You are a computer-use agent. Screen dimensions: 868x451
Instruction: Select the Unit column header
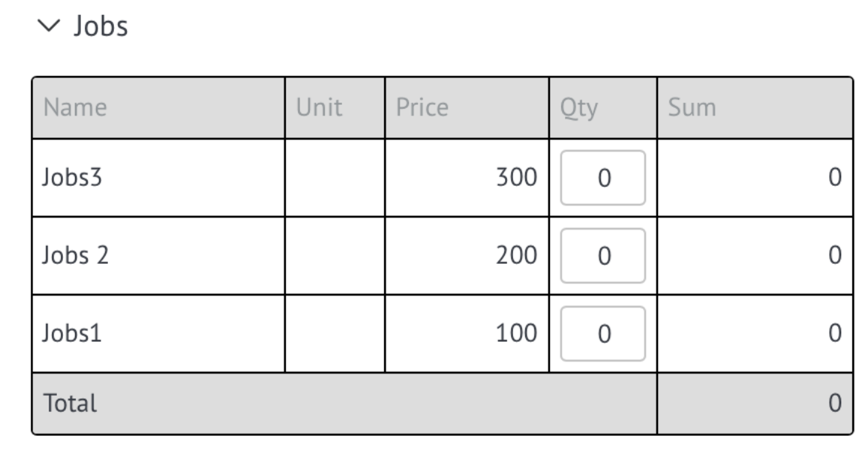pos(335,108)
